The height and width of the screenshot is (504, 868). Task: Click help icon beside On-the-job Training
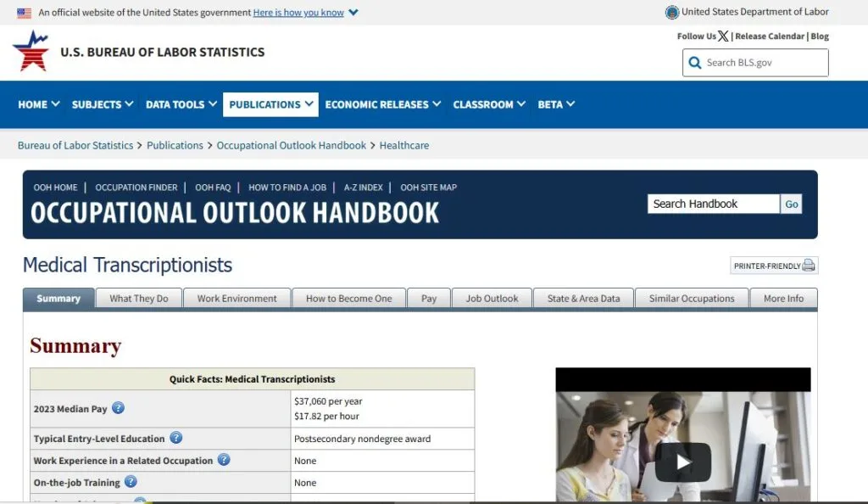[131, 482]
